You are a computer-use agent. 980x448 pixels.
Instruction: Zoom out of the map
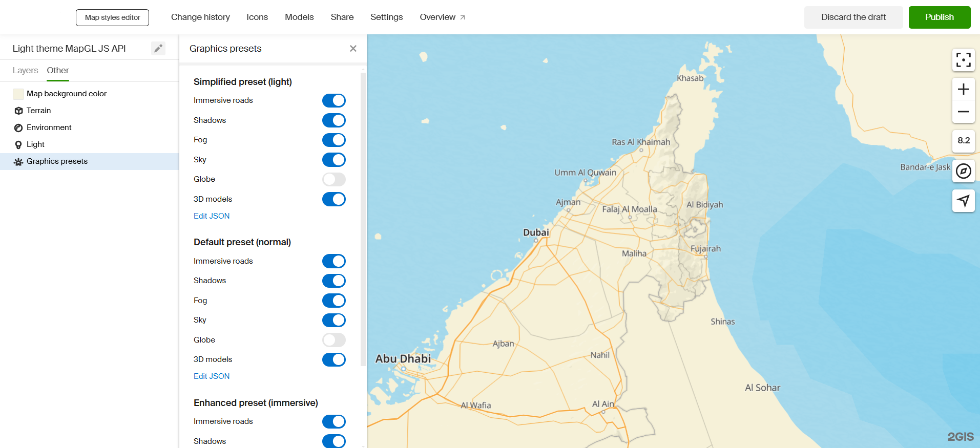963,112
